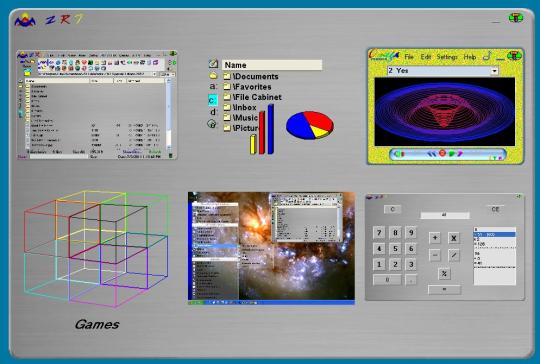This screenshot has height=364, width=540.
Task: Click the green play button in media player
Action: point(452,154)
